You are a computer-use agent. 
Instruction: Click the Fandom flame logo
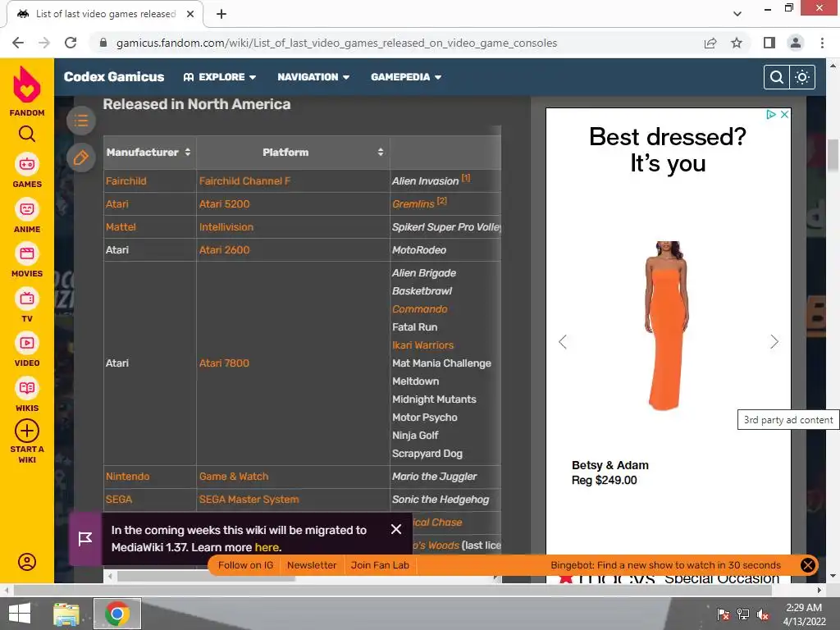coord(27,84)
